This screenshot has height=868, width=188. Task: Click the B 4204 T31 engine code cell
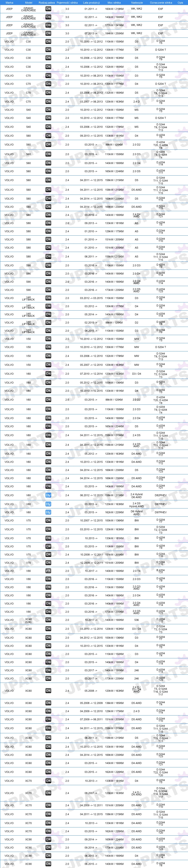point(161,571)
